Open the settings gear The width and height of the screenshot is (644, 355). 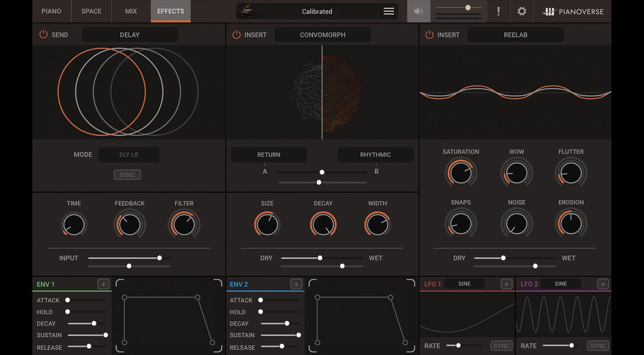(521, 11)
